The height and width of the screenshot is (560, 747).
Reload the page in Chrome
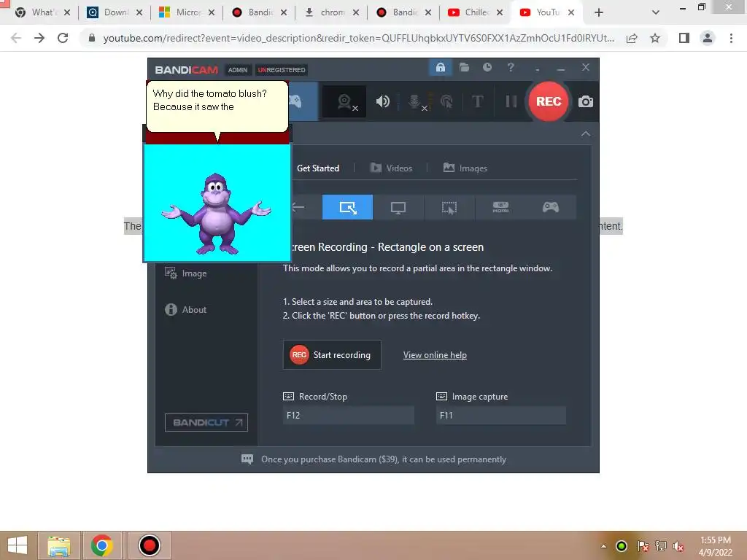tap(63, 38)
